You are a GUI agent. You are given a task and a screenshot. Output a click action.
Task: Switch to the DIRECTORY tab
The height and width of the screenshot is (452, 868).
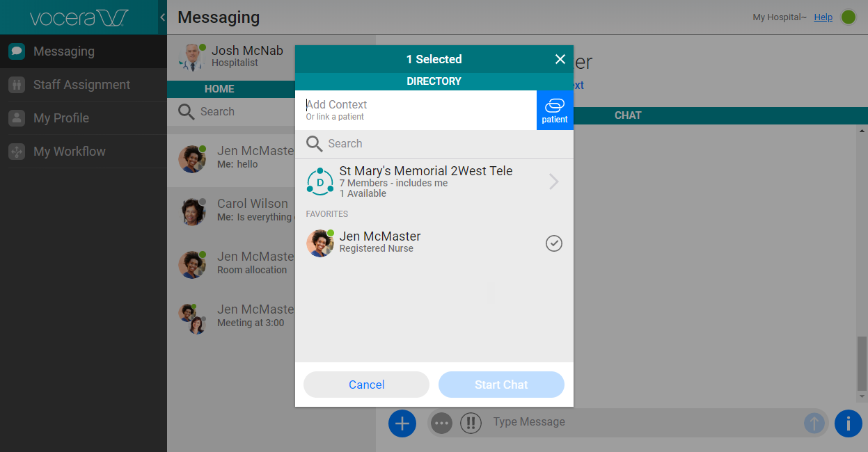click(x=434, y=81)
